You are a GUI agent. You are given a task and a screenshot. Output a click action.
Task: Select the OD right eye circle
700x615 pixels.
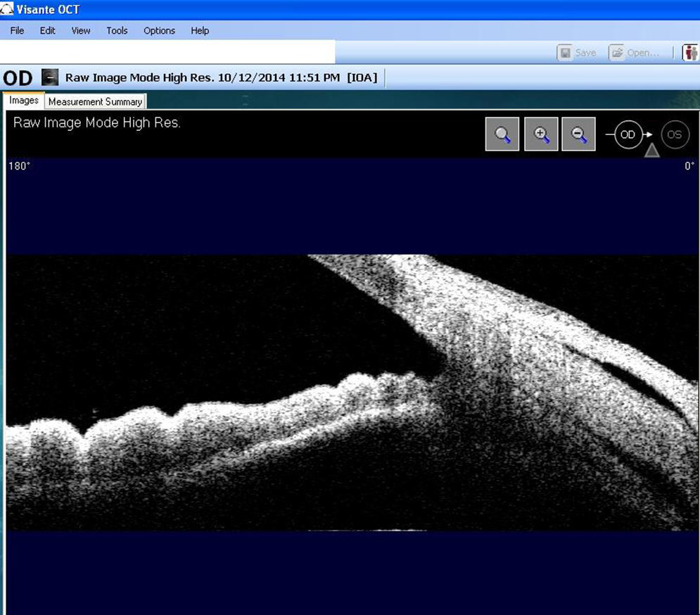(x=628, y=134)
